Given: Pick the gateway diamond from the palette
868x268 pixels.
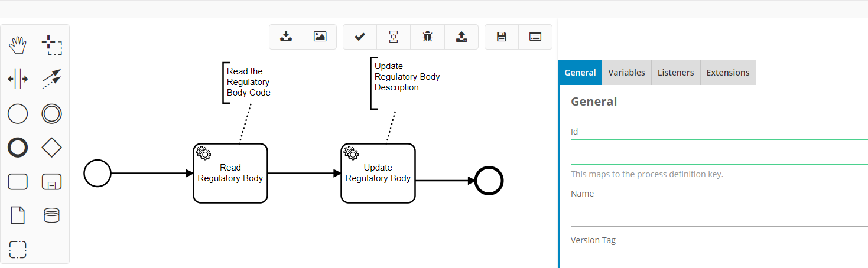Looking at the screenshot, I should (x=52, y=148).
